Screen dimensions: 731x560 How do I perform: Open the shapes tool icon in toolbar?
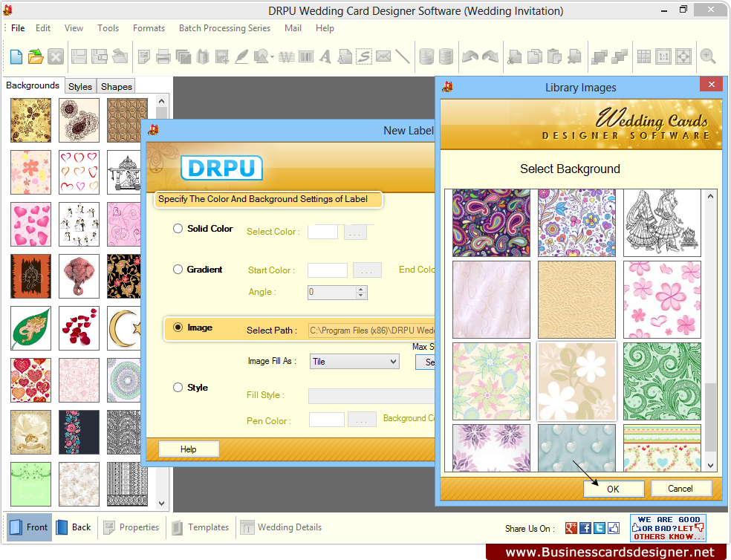tap(262, 57)
